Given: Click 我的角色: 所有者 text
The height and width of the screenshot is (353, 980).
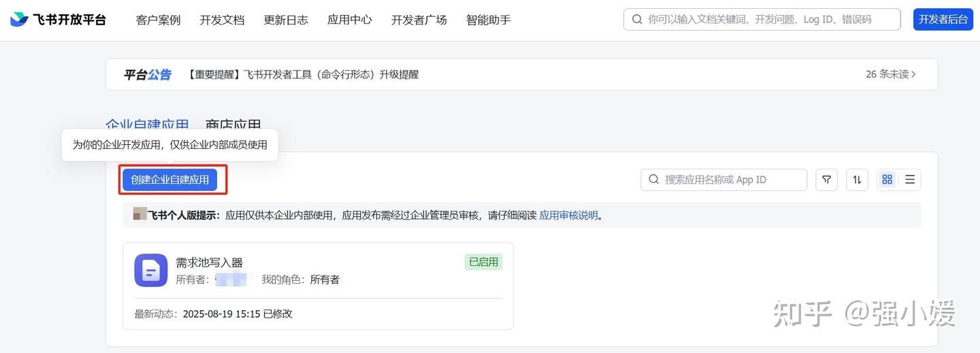Looking at the screenshot, I should [300, 280].
